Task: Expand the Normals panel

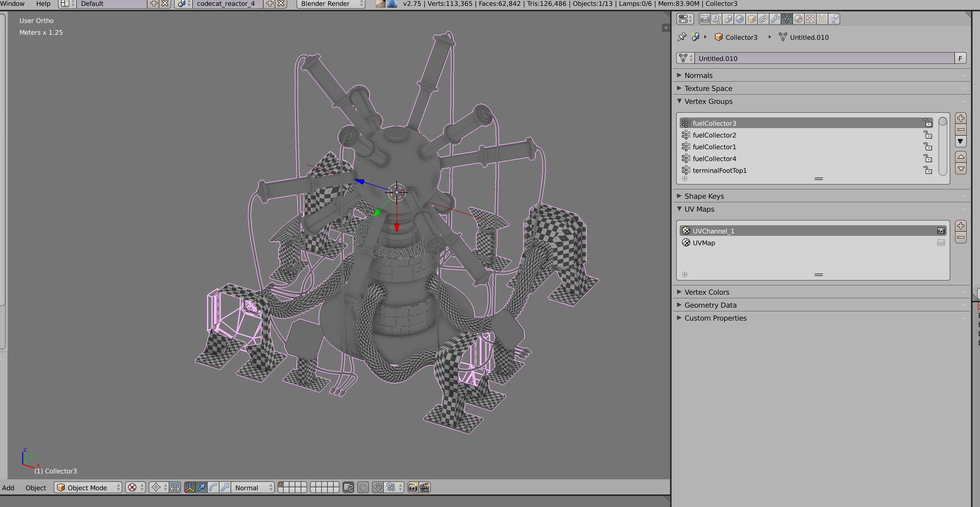Action: (x=679, y=75)
